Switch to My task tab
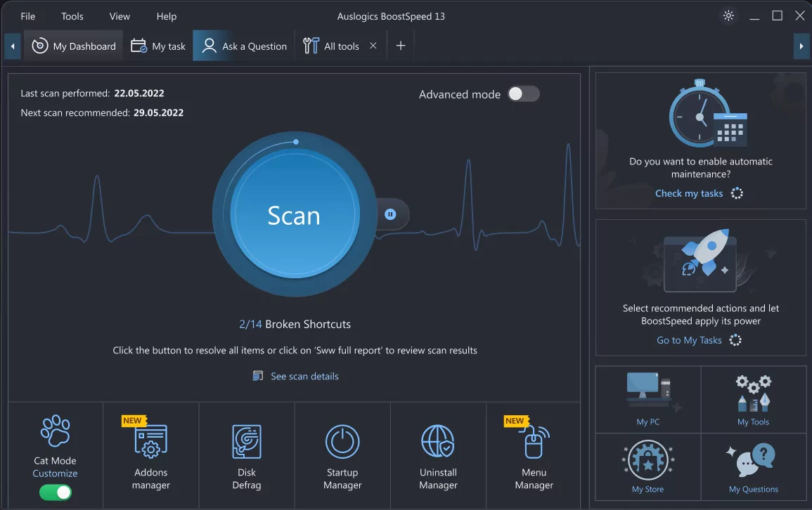 (158, 46)
